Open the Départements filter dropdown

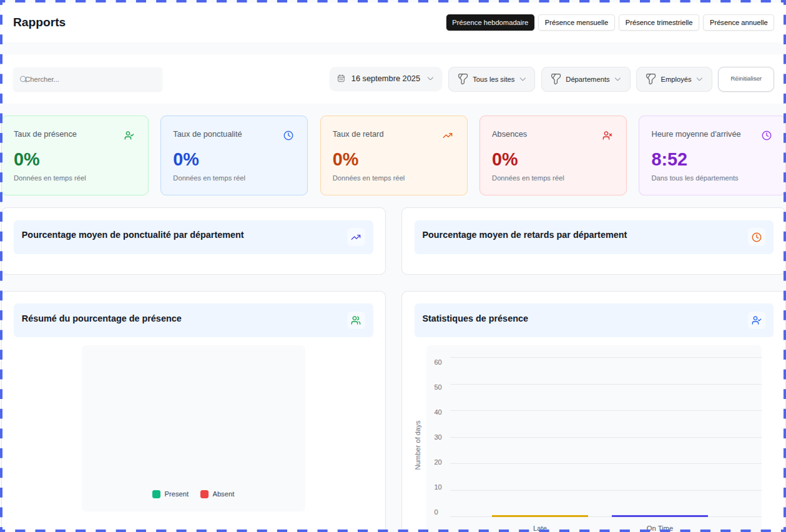[586, 79]
